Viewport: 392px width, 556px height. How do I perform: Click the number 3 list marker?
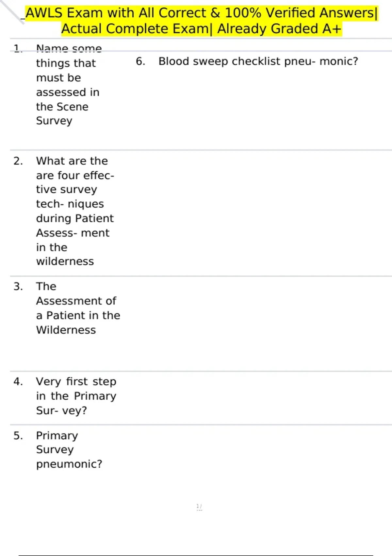coord(18,287)
